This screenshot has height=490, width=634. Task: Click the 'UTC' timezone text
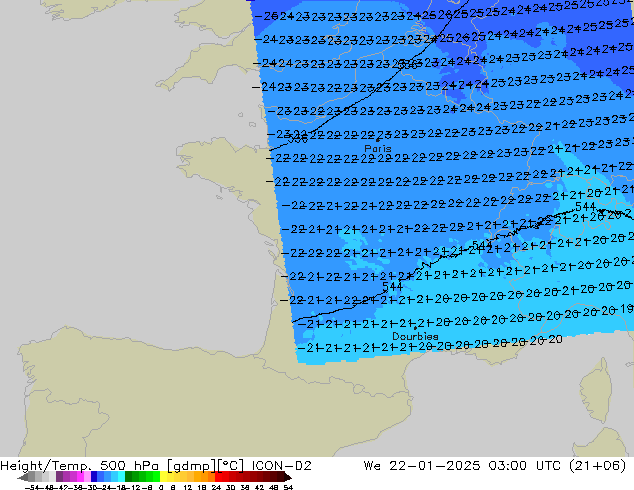coord(548,466)
